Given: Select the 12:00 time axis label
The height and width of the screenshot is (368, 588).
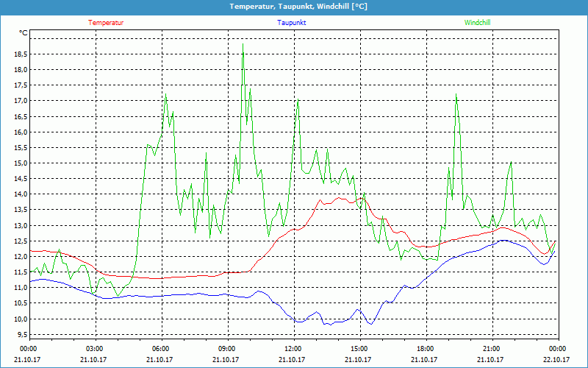Looking at the screenshot, I should (293, 349).
